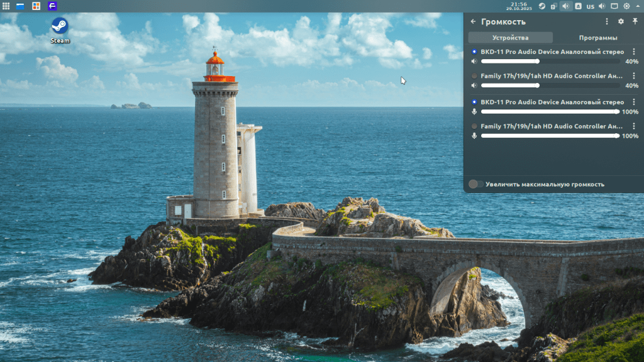The height and width of the screenshot is (362, 644).
Task: Open the gear settings in Громкость panel
Action: tap(621, 21)
